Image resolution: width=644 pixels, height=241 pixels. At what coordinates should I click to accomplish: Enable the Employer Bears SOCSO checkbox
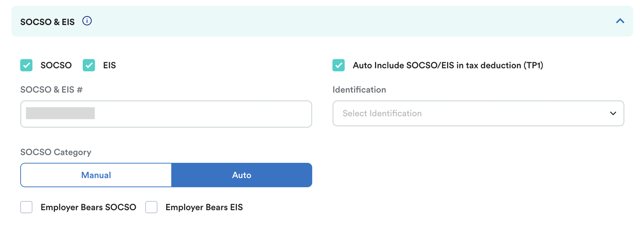pyautogui.click(x=26, y=207)
